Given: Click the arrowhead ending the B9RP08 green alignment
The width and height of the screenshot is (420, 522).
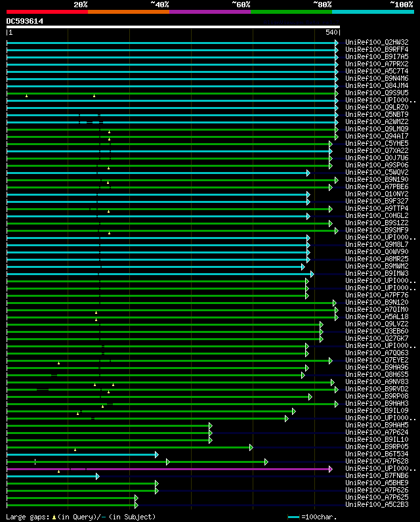Looking at the screenshot, I should click(310, 397).
